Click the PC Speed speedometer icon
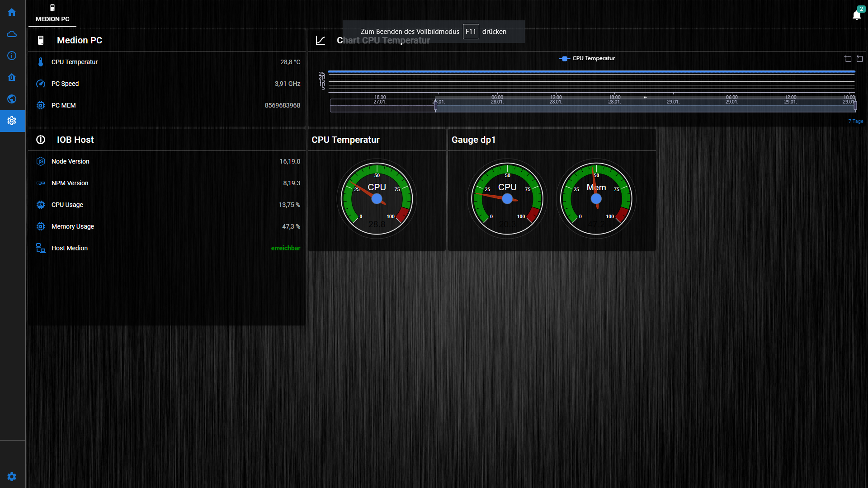 [41, 84]
